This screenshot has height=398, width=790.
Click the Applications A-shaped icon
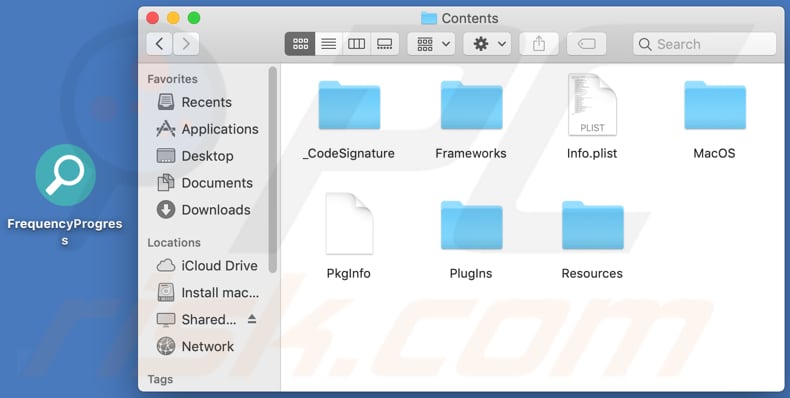[166, 129]
